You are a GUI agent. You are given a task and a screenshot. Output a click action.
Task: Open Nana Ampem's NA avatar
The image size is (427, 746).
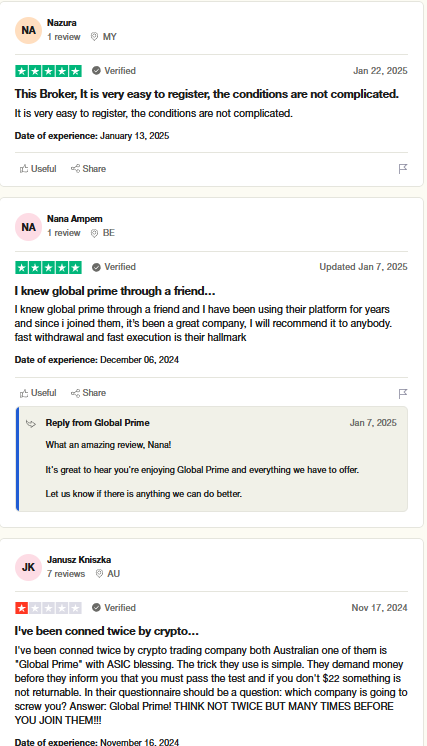pos(29,227)
